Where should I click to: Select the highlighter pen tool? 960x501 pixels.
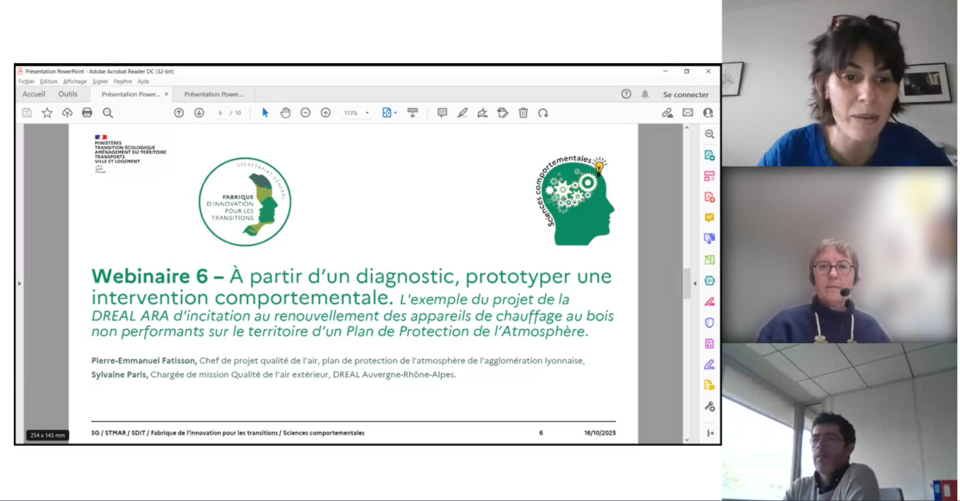tap(462, 113)
